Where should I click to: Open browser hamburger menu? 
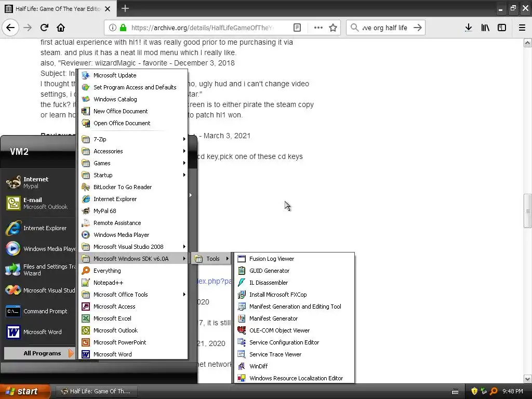(522, 28)
